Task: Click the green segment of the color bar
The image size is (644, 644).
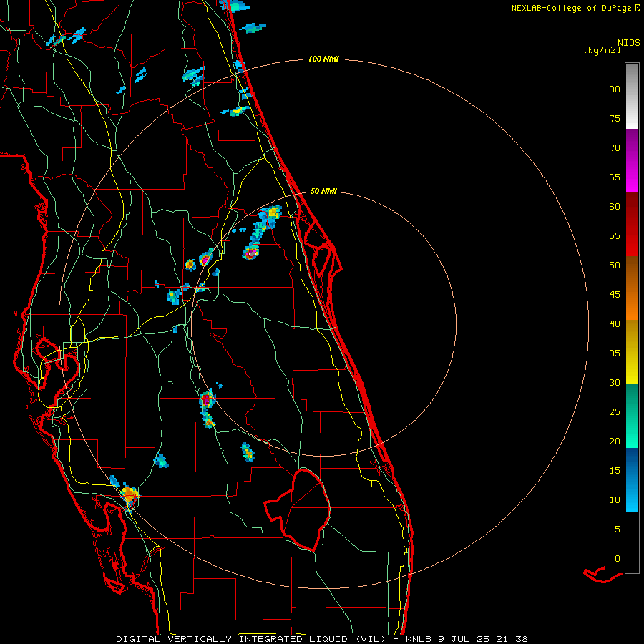Action: [x=632, y=416]
